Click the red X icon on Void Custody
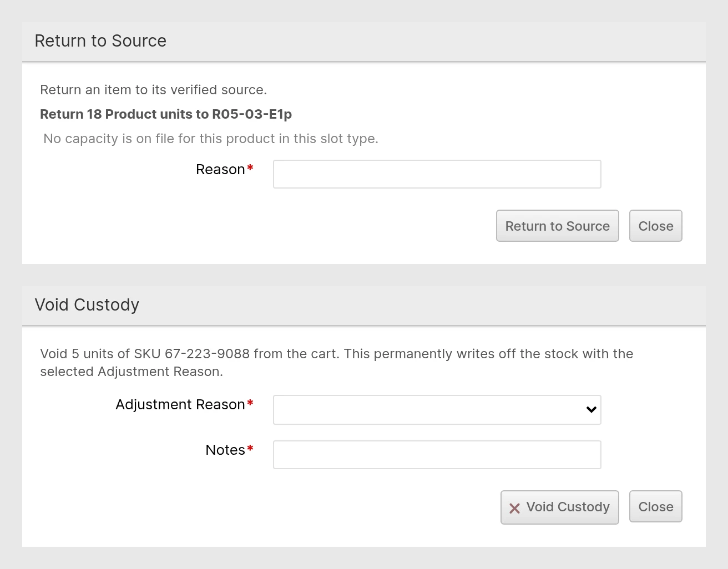Screen dimensions: 728x569 [x=514, y=508]
